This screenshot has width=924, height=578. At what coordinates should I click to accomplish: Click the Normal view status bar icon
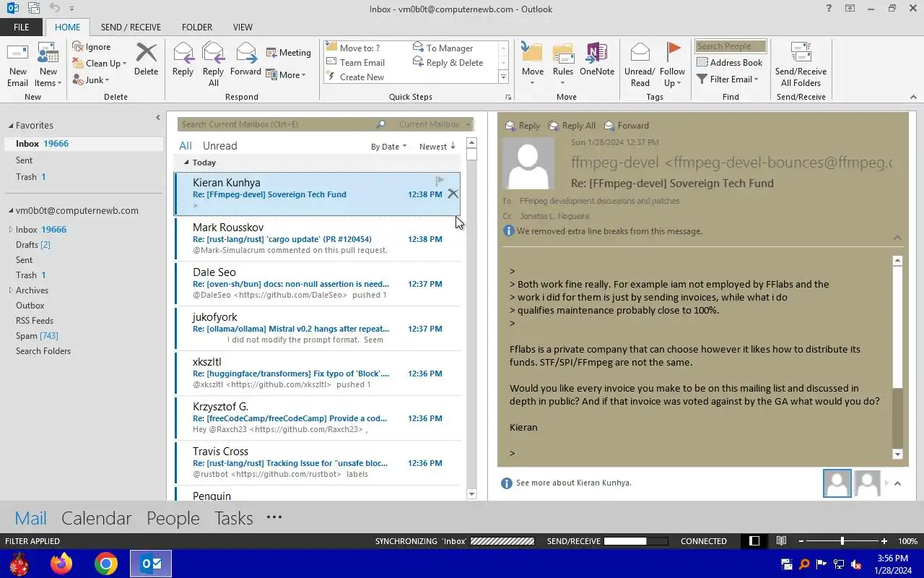click(x=754, y=541)
